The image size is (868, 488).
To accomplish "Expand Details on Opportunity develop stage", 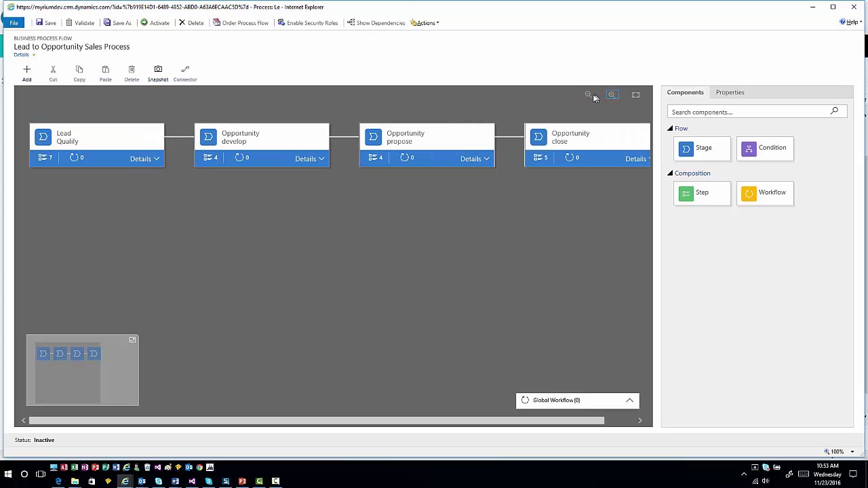I will 310,159.
